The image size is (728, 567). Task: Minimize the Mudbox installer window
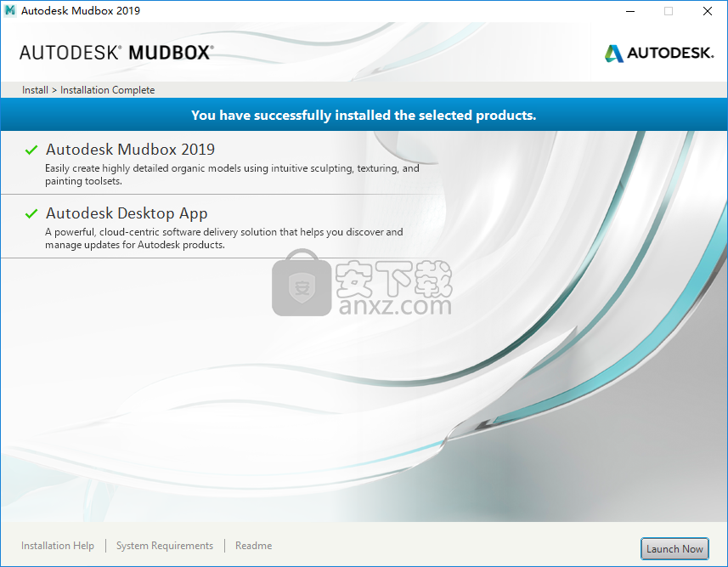point(630,11)
